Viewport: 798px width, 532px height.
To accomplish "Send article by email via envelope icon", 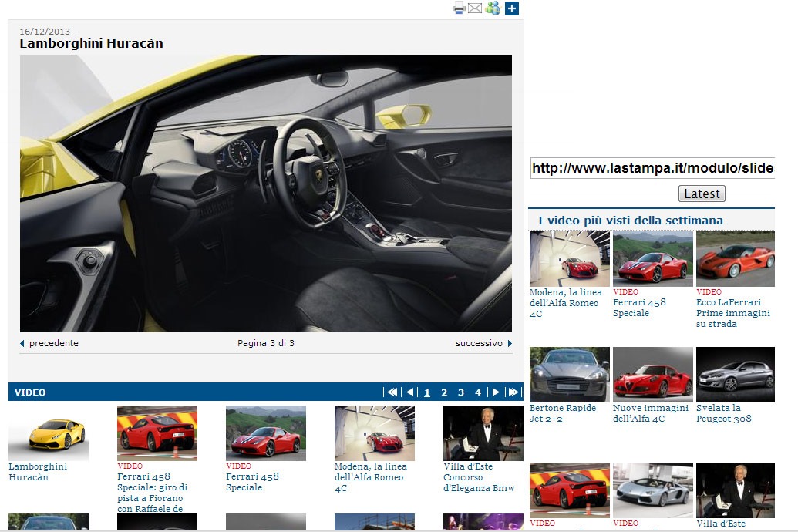I will click(475, 8).
